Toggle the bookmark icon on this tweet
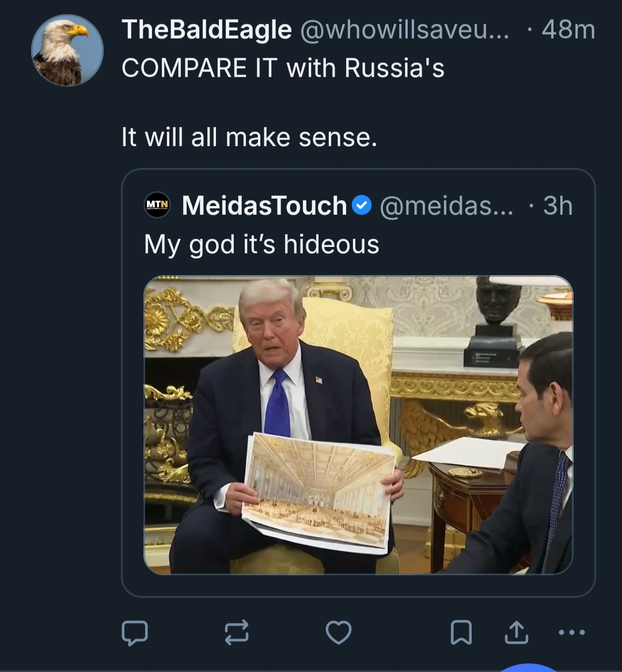622x672 pixels. [461, 632]
